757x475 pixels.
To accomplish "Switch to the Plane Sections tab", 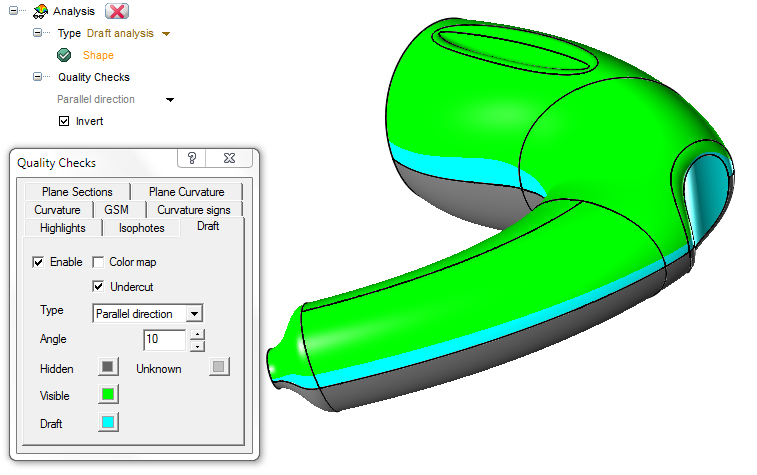I will click(77, 192).
